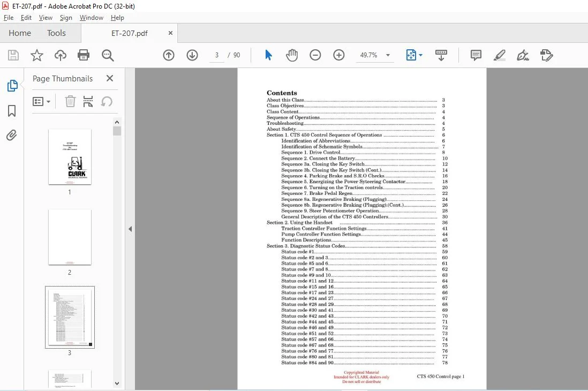Zoom out with minus button
Image resolution: width=588 pixels, height=391 pixels.
(315, 55)
